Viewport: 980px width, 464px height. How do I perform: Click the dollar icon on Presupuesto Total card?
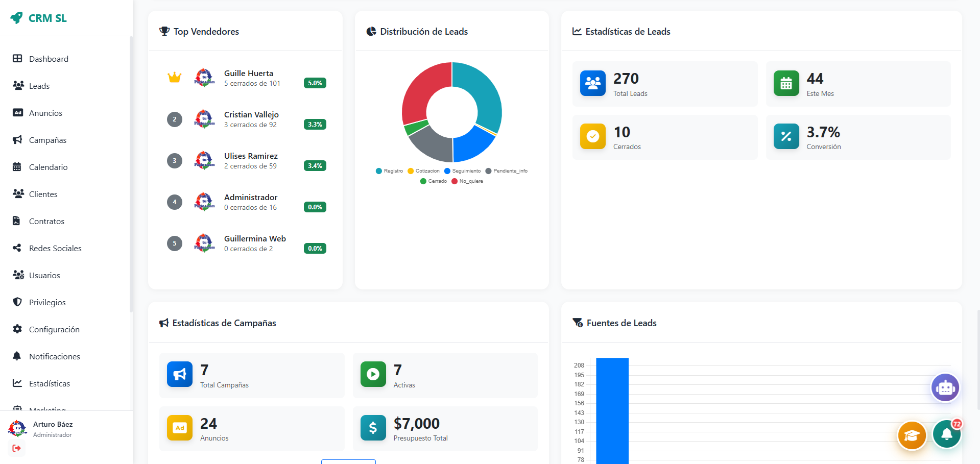(373, 428)
